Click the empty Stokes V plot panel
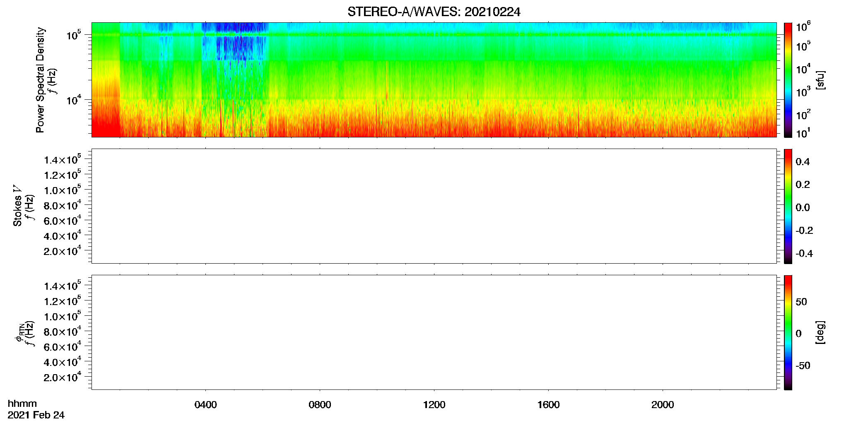The height and width of the screenshot is (447, 868). pos(434,206)
